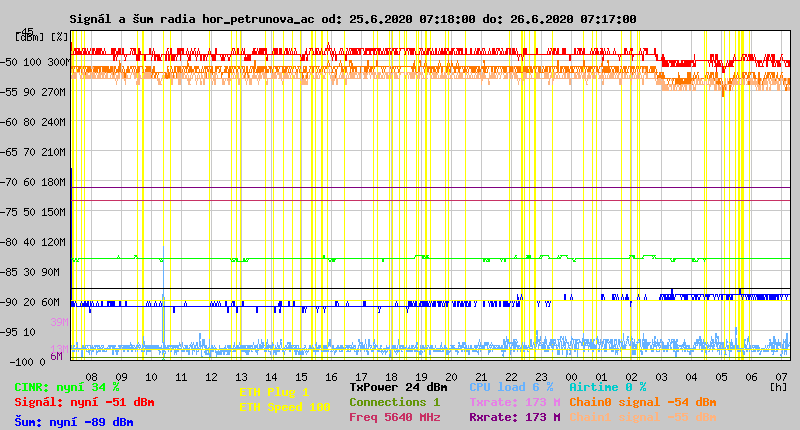Click the '20' hour tick label

point(451,377)
